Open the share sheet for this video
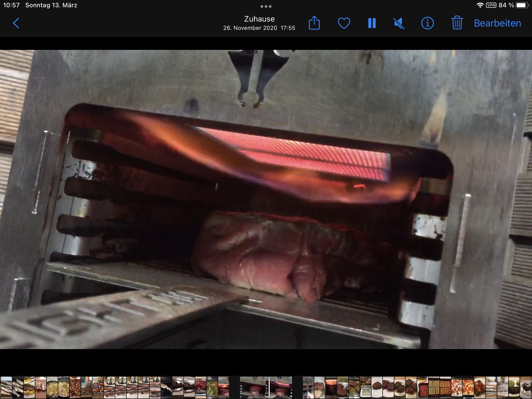Image resolution: width=532 pixels, height=399 pixels. coord(314,23)
